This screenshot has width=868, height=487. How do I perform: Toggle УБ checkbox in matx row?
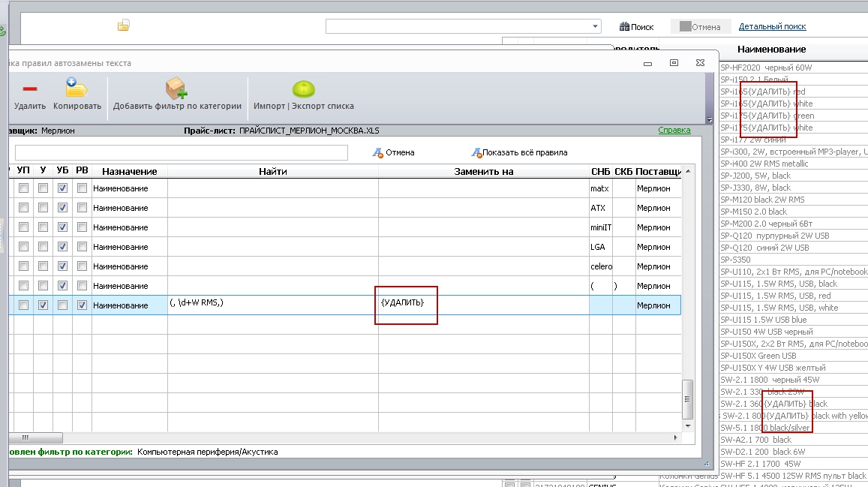[62, 188]
